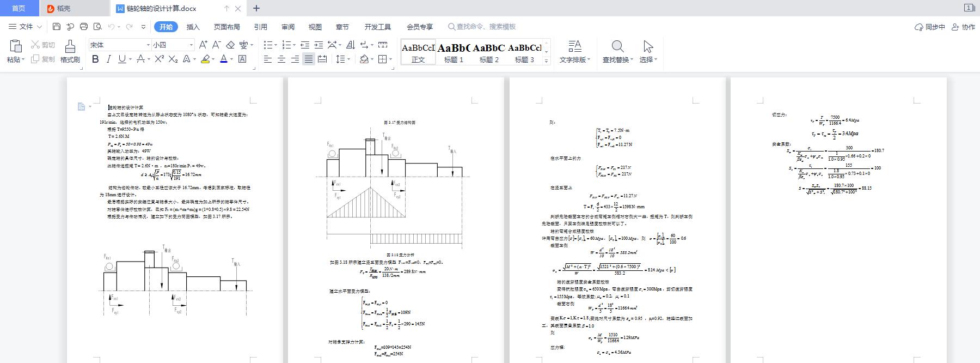The width and height of the screenshot is (980, 363).
Task: Toggle justified alignment
Action: coord(309,59)
